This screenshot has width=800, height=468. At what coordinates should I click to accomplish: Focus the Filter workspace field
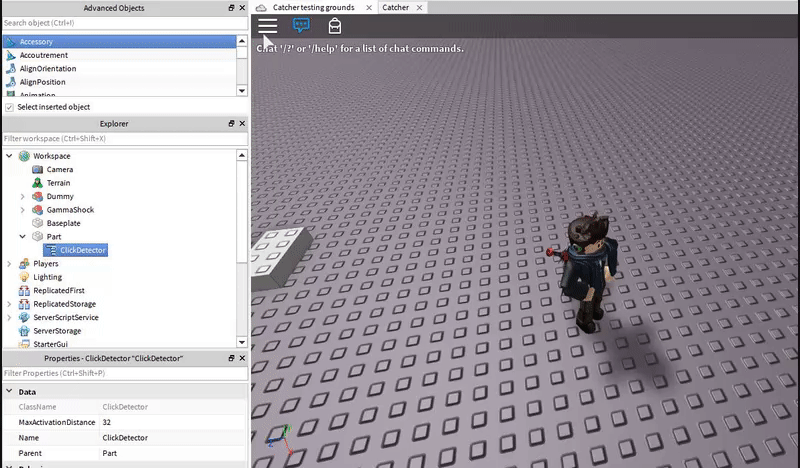pyautogui.click(x=125, y=138)
